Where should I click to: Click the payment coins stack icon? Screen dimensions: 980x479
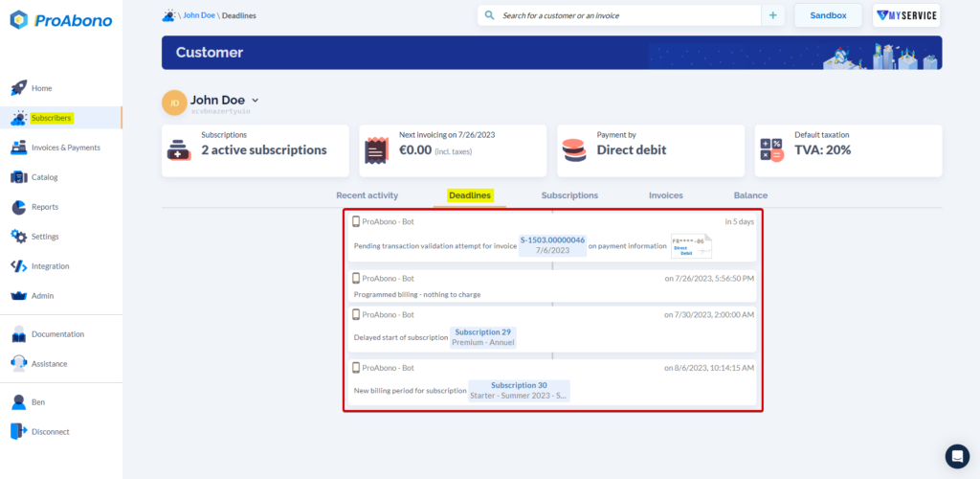click(574, 150)
